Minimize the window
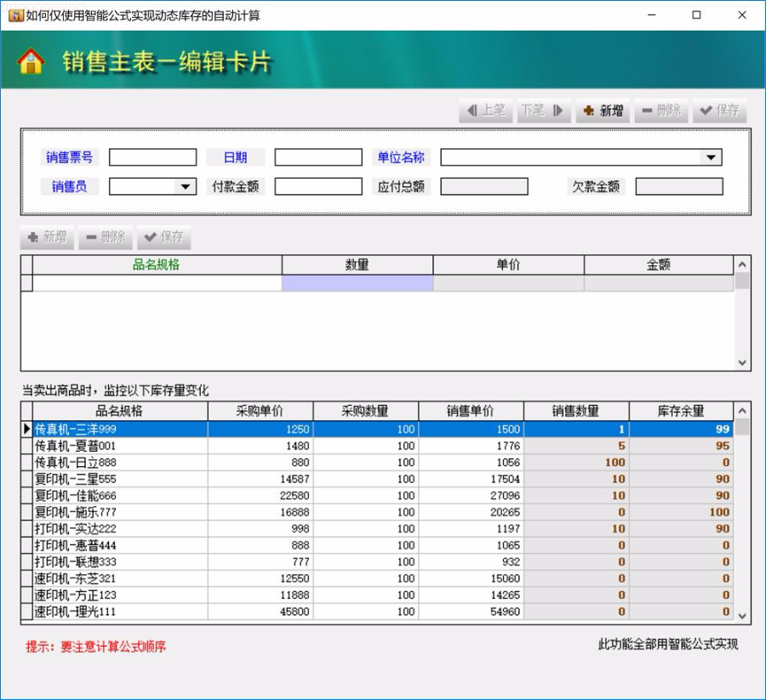 click(652, 15)
